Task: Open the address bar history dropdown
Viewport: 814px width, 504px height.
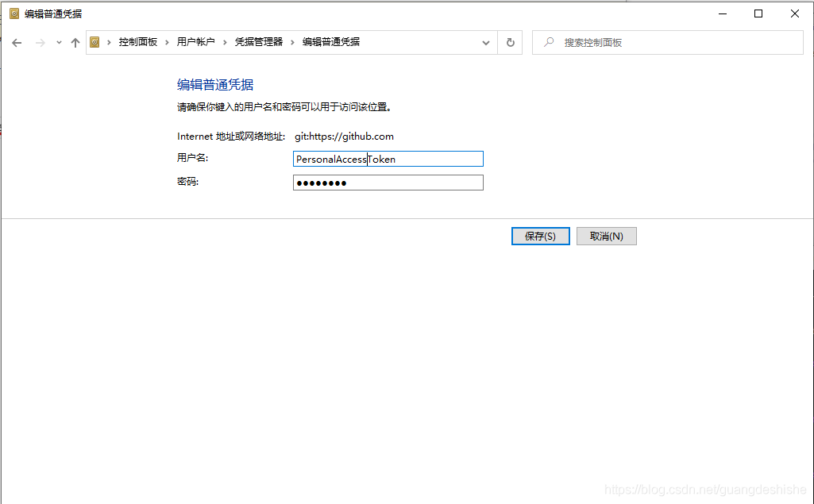Action: pos(486,43)
